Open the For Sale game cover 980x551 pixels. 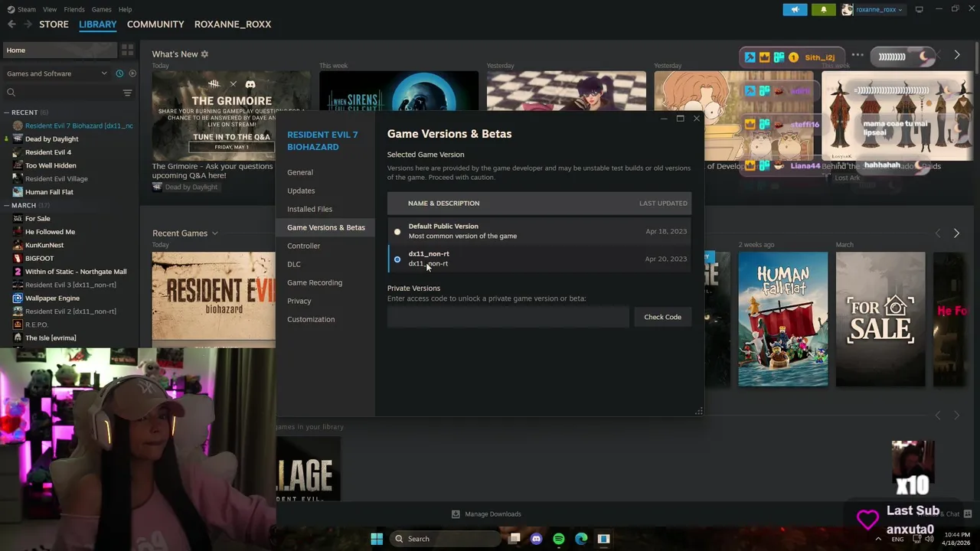pyautogui.click(x=880, y=319)
